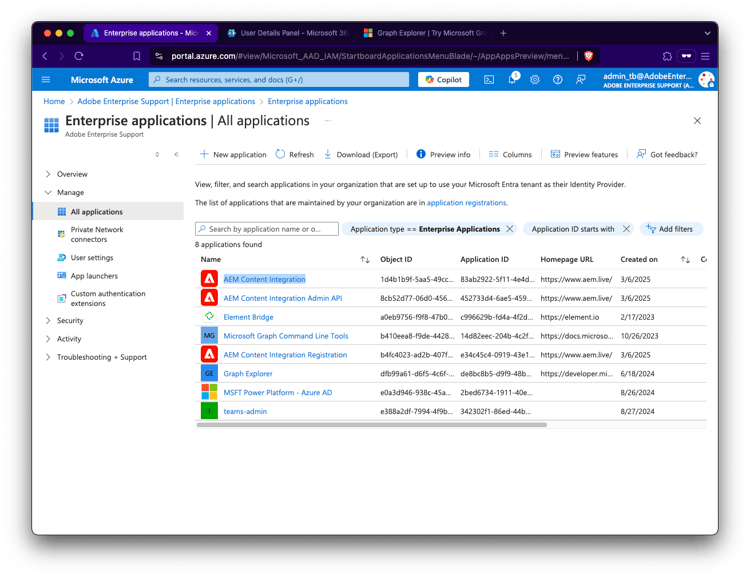Switch to User Details Panel browser tab
Viewport: 750px width, 577px height.
288,33
